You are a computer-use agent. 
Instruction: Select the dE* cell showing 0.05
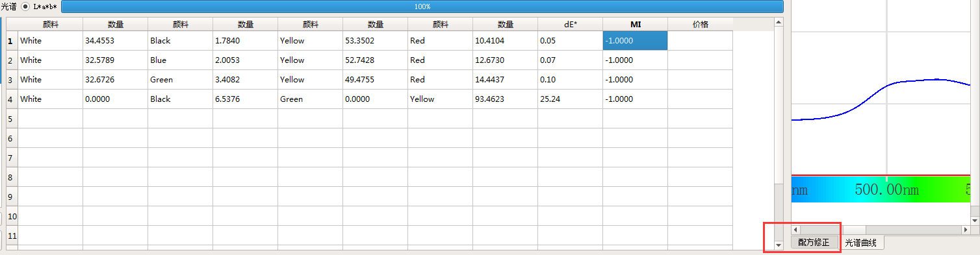570,41
